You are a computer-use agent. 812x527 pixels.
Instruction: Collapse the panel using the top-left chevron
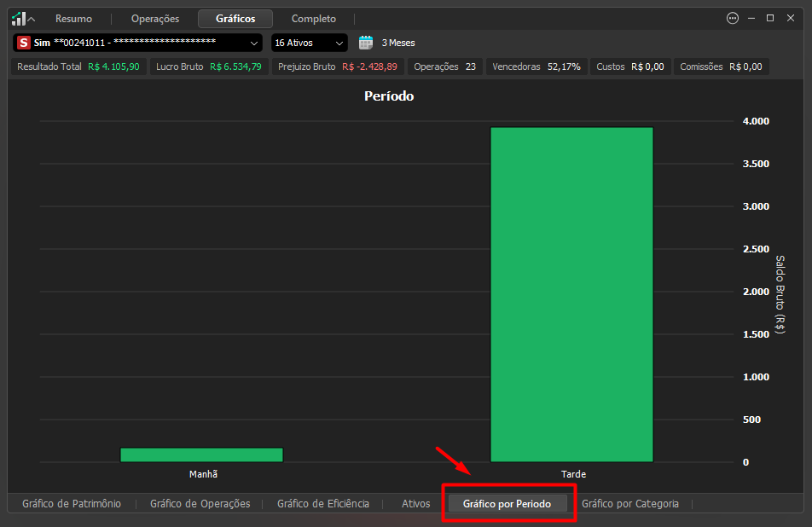click(31, 19)
